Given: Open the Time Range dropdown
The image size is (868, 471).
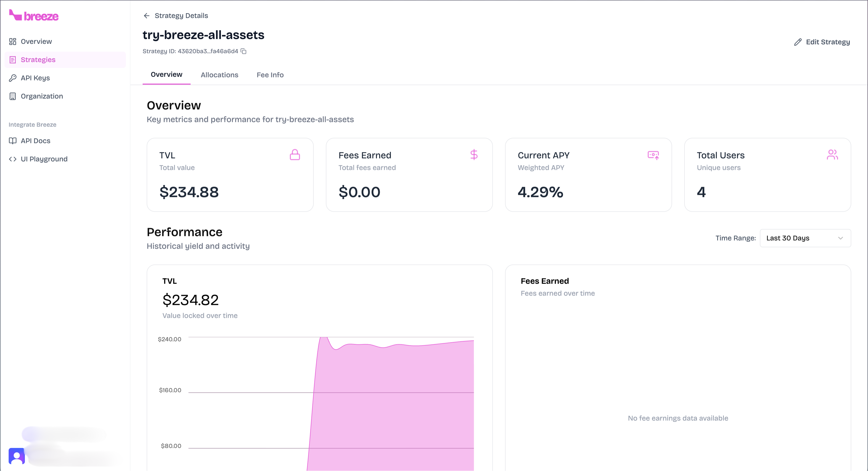Looking at the screenshot, I should 805,238.
